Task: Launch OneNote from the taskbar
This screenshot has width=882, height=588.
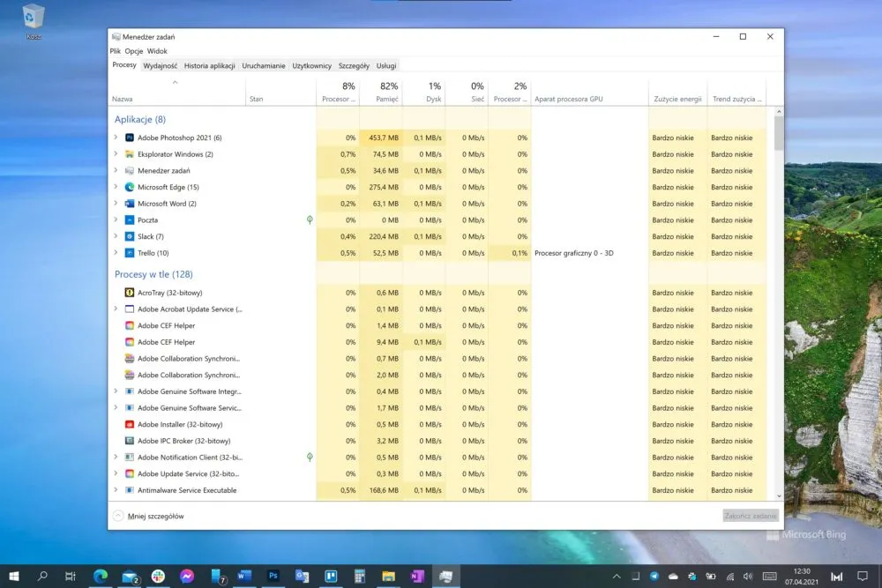Action: click(417, 576)
